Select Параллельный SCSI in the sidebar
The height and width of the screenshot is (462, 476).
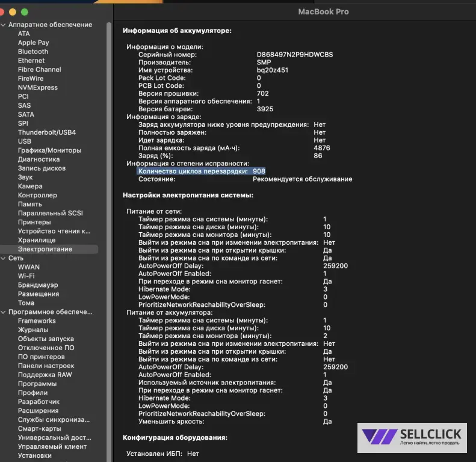51,213
